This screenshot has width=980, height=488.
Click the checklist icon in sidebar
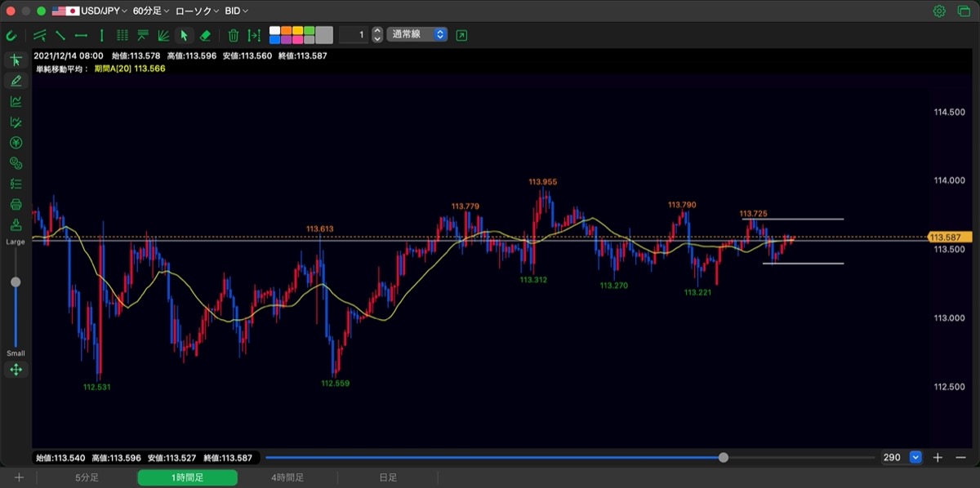[x=16, y=184]
